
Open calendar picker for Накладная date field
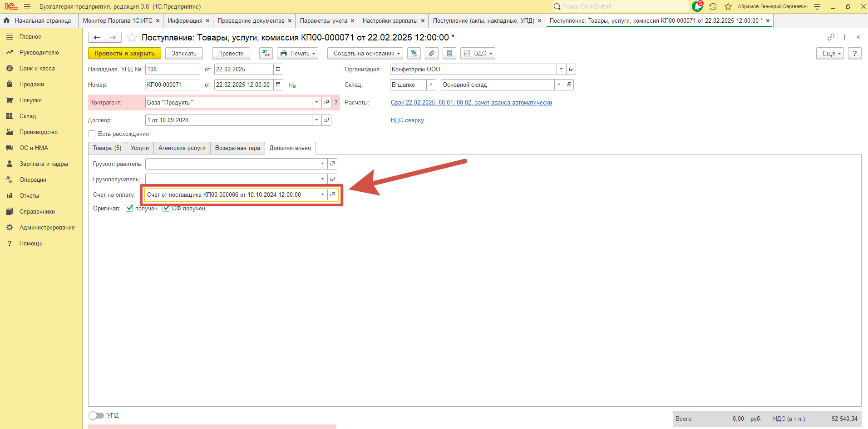pyautogui.click(x=278, y=69)
